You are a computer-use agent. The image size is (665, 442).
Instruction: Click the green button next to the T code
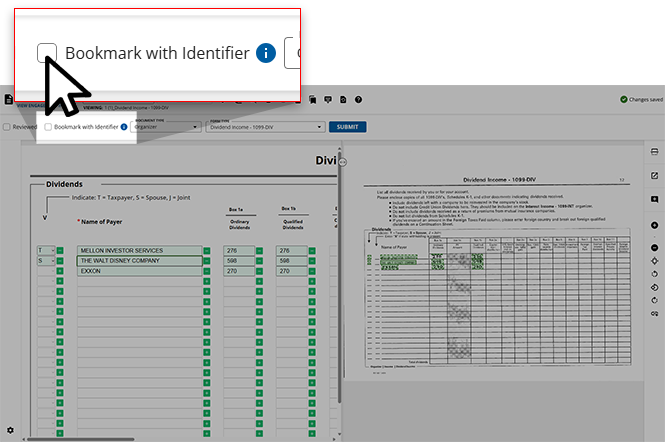tap(60, 251)
